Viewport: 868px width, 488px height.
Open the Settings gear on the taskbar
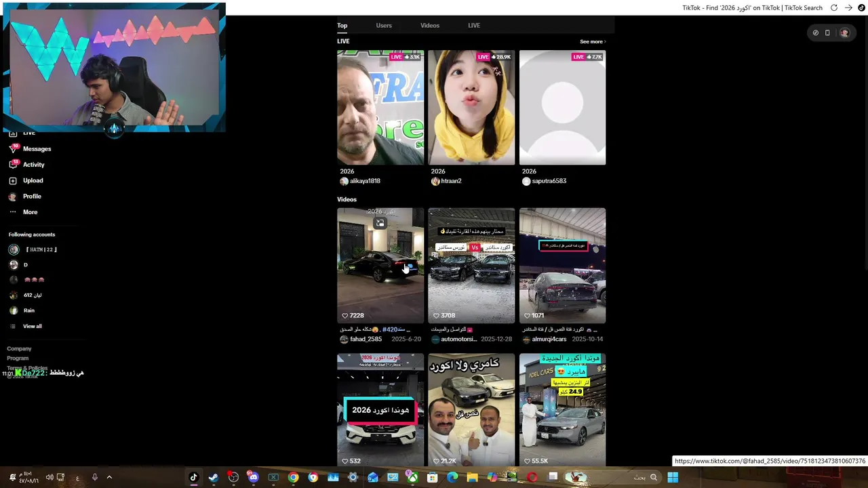point(353,477)
